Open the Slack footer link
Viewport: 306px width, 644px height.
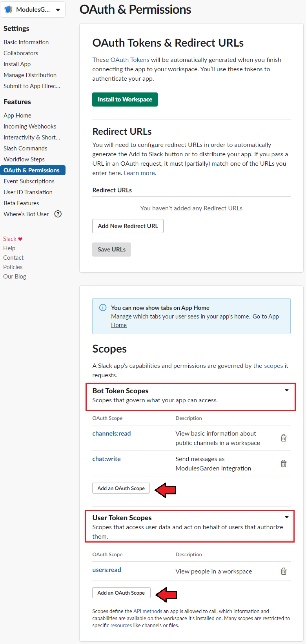point(10,239)
